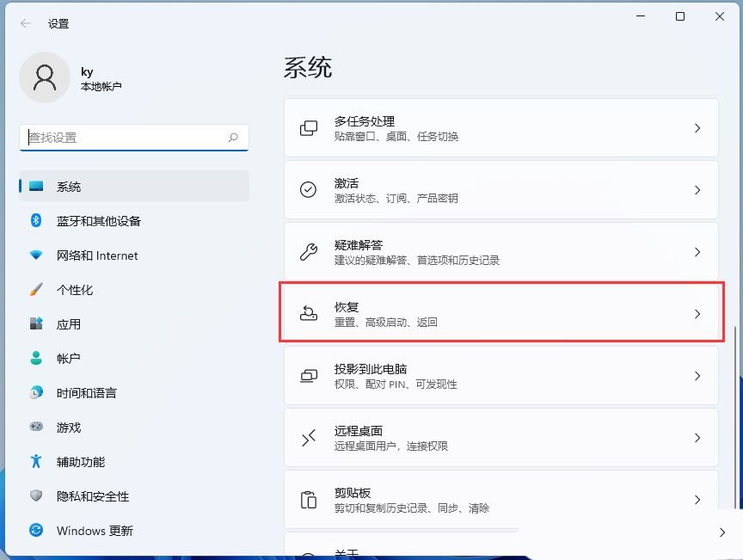Open 蓝牙和其他设备 settings
Screen dimensions: 743x560
(x=134, y=220)
